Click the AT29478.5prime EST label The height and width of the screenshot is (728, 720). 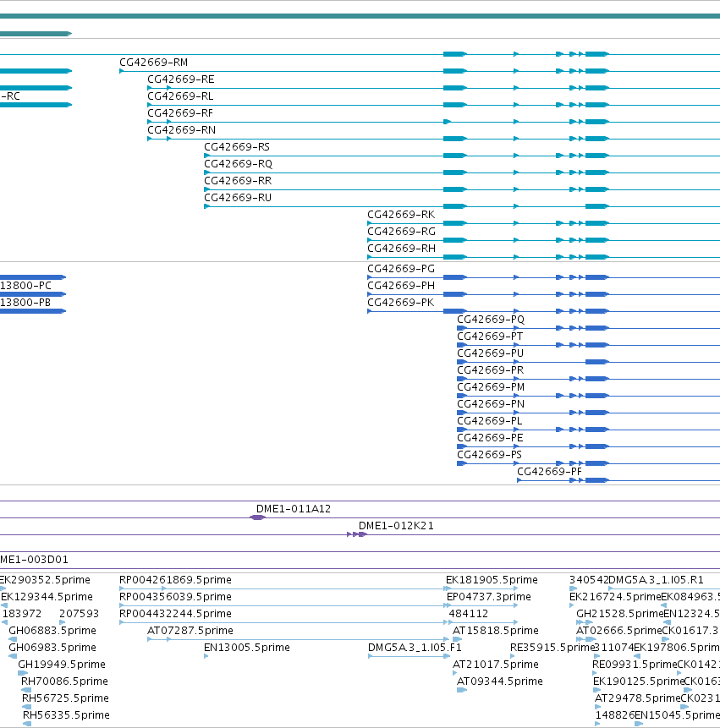point(637,698)
